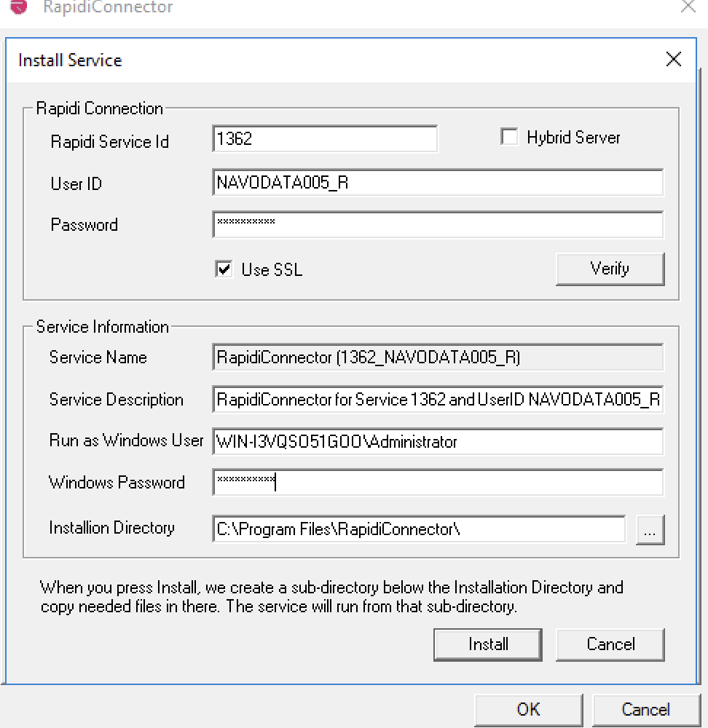This screenshot has width=708, height=728.
Task: Click the Service Name field
Action: 438,357
